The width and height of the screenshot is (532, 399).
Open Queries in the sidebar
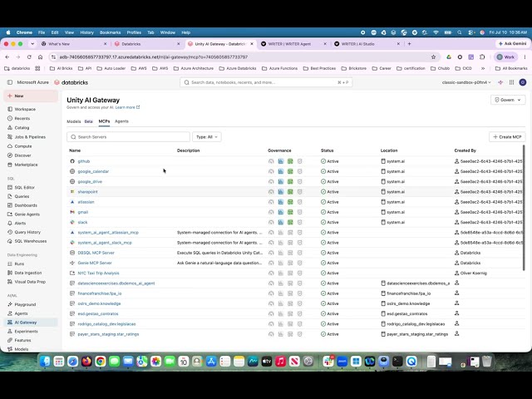(22, 196)
